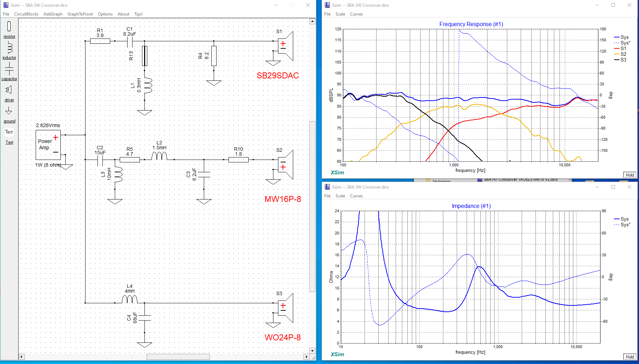Viewport: 639px width, 364px height.
Task: Select the driver component tool
Action: point(9,94)
